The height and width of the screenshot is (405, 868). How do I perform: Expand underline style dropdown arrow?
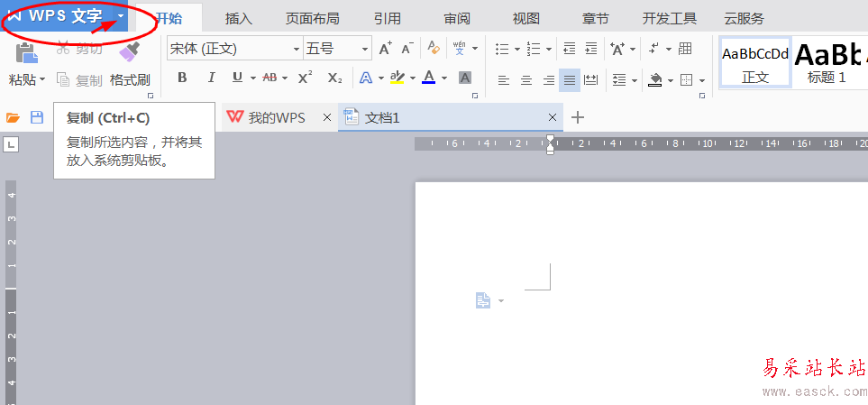pyautogui.click(x=252, y=78)
